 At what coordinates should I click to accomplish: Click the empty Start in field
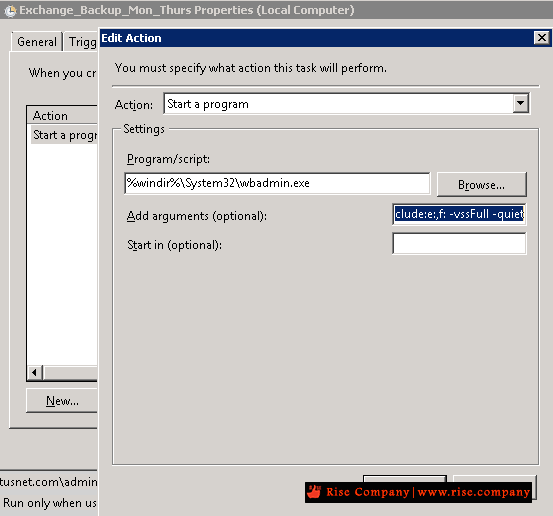pyautogui.click(x=459, y=243)
